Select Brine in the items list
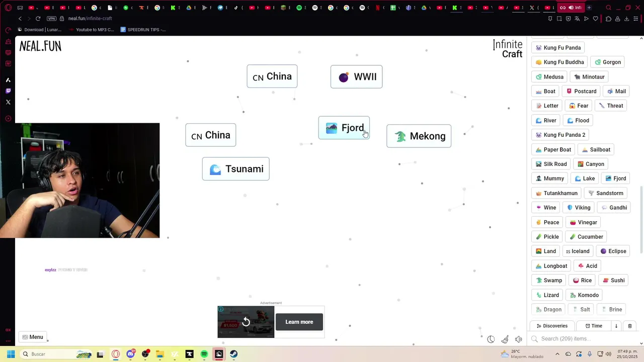 tap(612, 310)
